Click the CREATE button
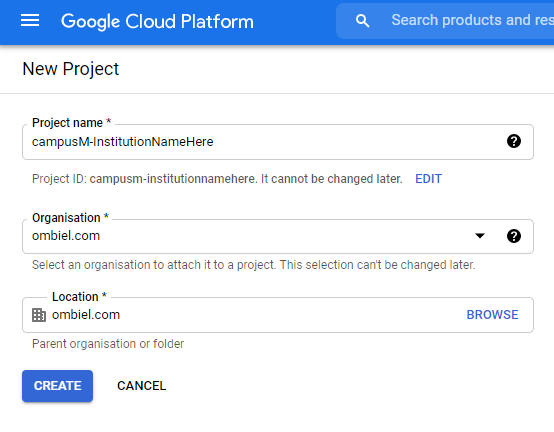554x432 pixels. click(x=58, y=386)
